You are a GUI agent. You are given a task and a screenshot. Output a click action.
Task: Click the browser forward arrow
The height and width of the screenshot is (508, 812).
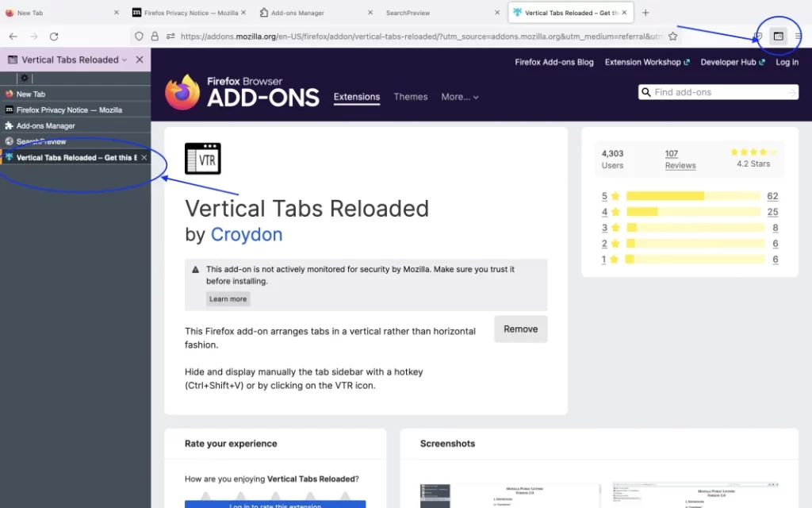click(x=33, y=37)
